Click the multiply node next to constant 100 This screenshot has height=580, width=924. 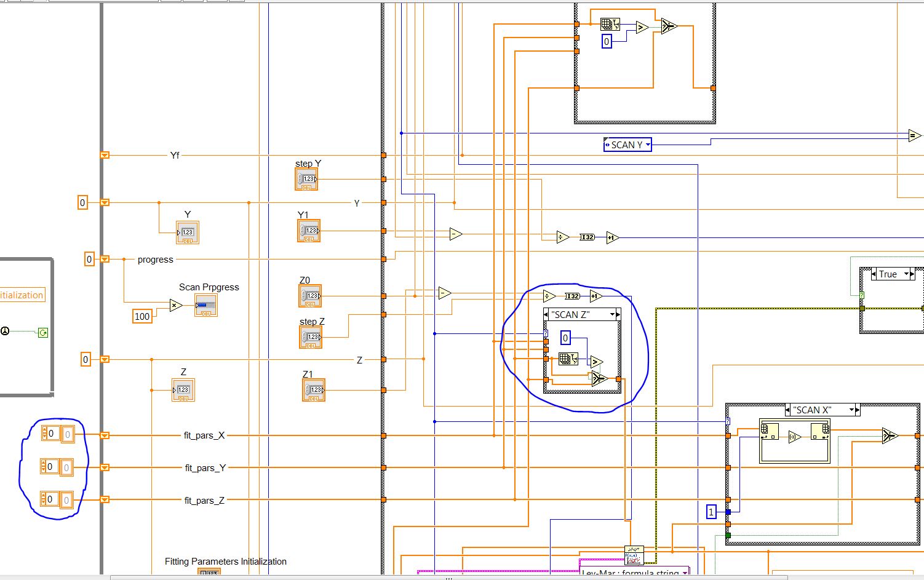point(176,305)
